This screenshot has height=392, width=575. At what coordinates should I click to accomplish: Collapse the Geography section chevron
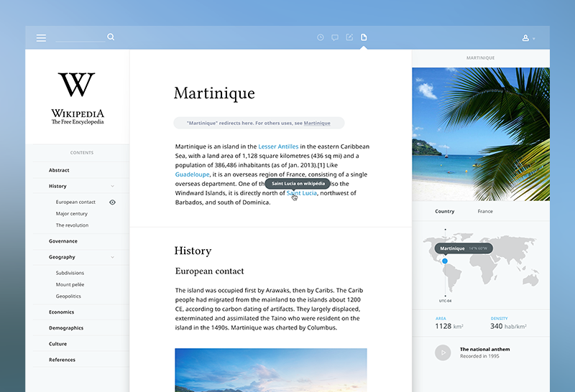(x=113, y=257)
